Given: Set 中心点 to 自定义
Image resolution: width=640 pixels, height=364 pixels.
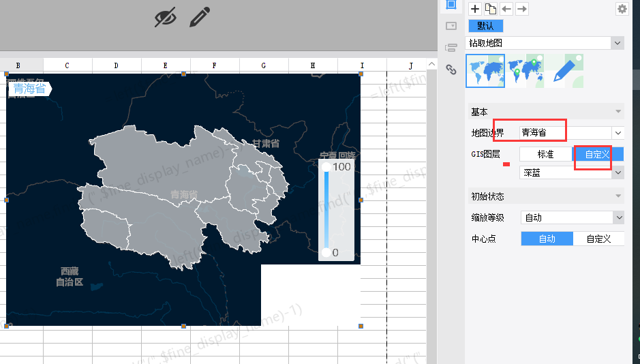Looking at the screenshot, I should pos(599,239).
